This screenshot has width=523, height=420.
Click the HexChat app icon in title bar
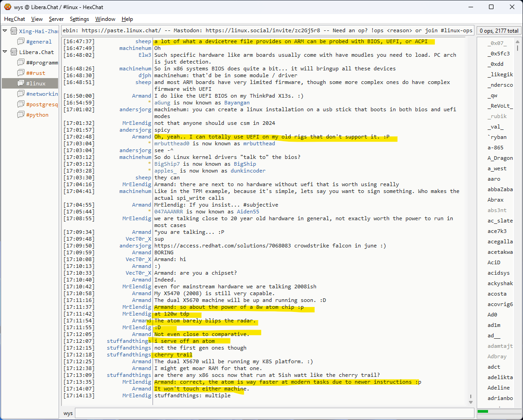tap(7, 7)
